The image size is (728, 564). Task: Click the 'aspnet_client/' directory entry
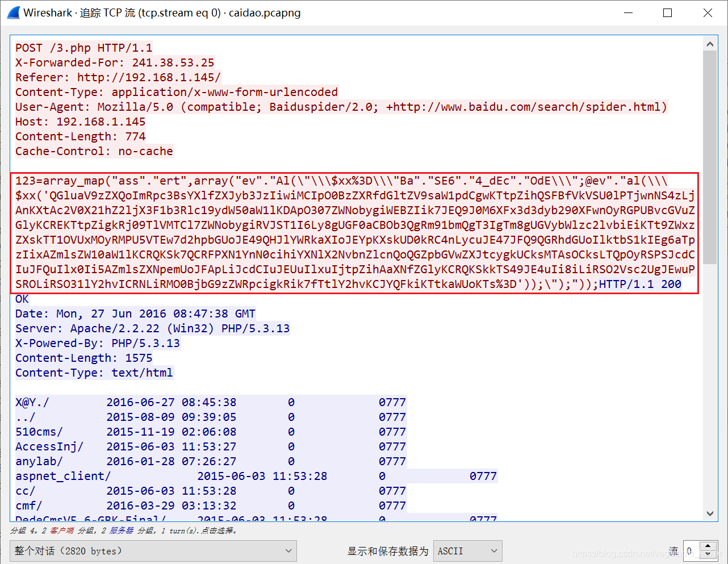click(63, 476)
